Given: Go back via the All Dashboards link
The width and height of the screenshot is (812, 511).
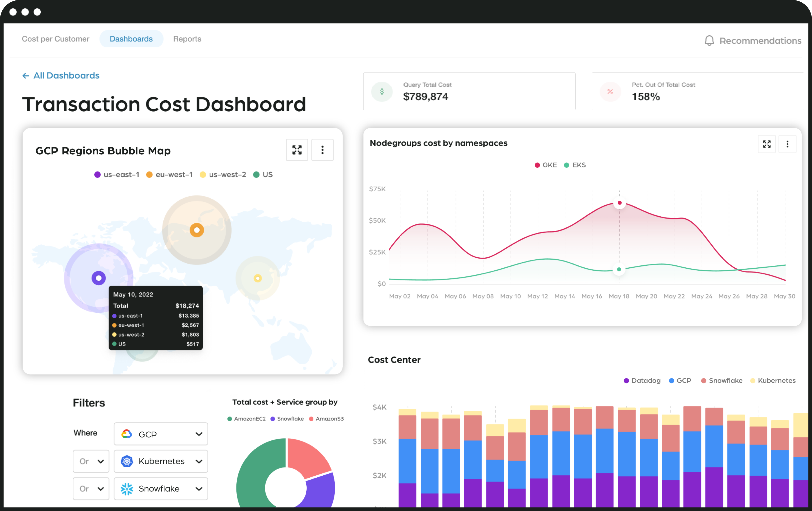Looking at the screenshot, I should pos(61,75).
